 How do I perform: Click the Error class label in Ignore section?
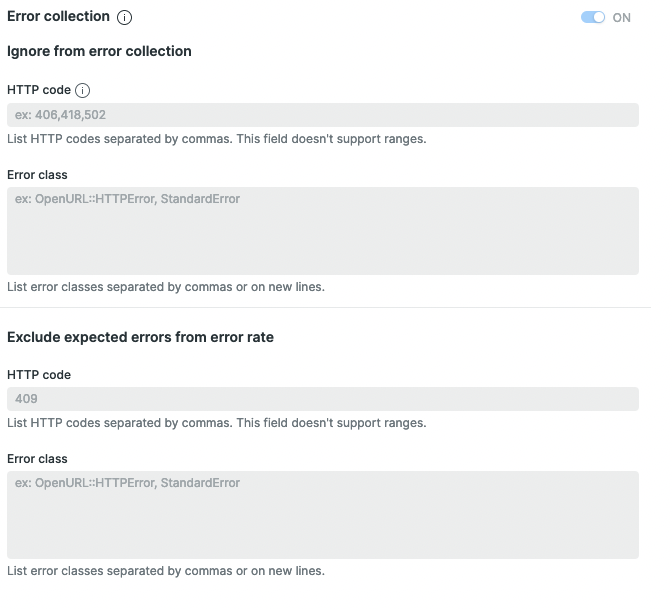pyautogui.click(x=37, y=175)
